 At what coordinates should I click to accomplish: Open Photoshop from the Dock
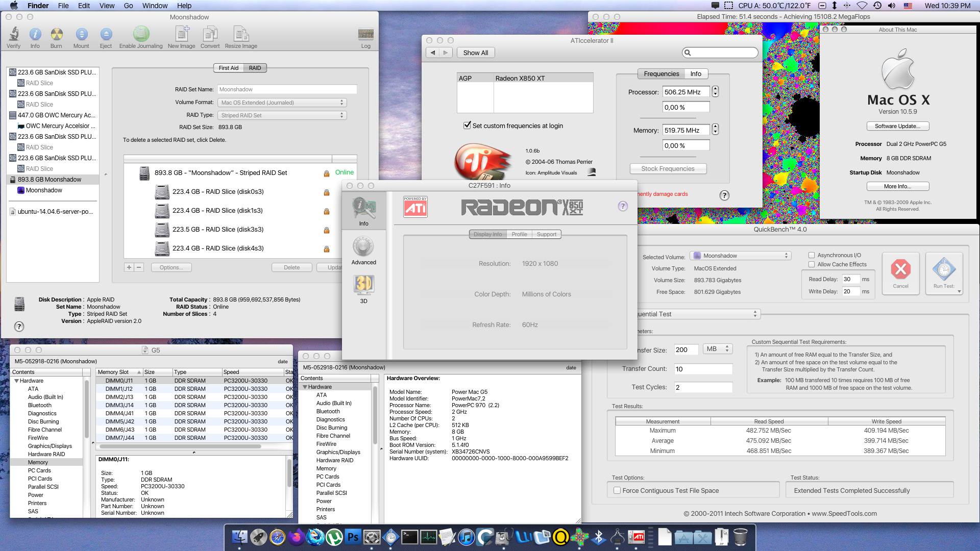pyautogui.click(x=353, y=537)
